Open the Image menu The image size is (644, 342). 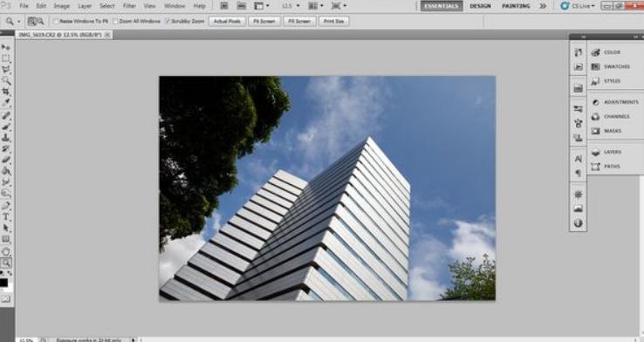62,6
